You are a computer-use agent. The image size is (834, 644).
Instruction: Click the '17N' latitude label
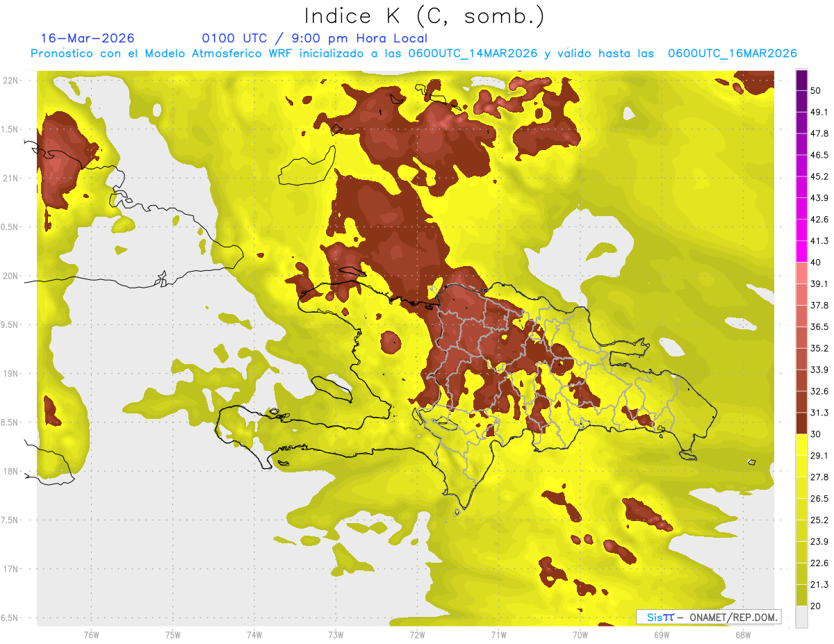11,569
